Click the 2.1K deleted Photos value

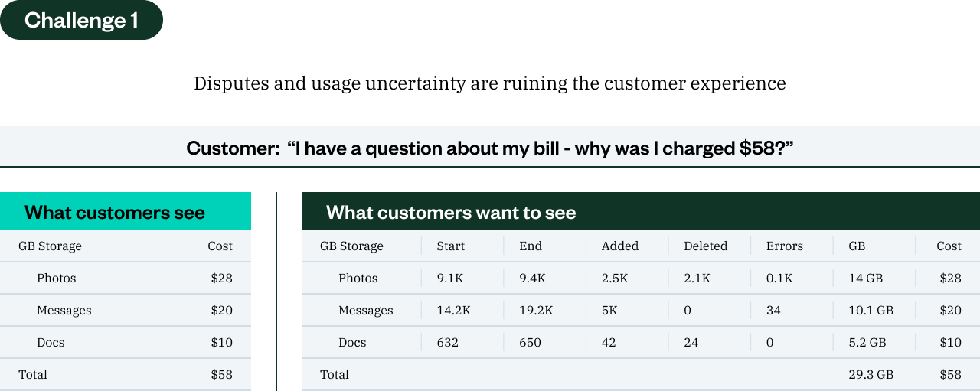pos(697,279)
